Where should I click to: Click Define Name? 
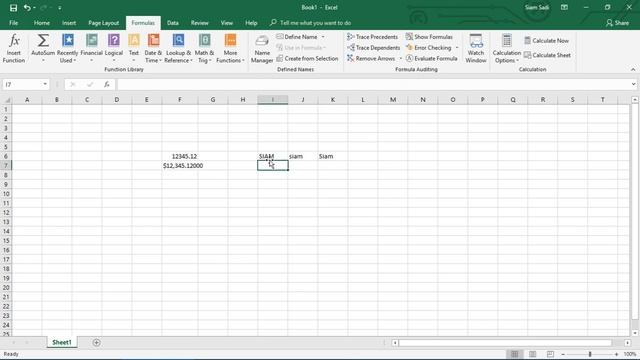click(297, 37)
